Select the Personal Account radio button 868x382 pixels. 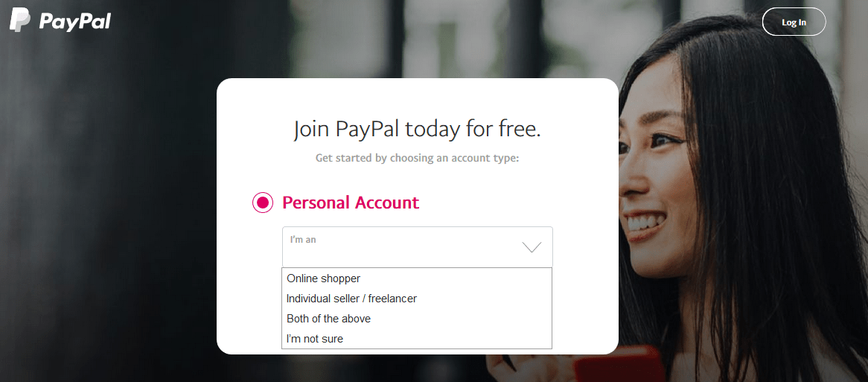pos(262,203)
